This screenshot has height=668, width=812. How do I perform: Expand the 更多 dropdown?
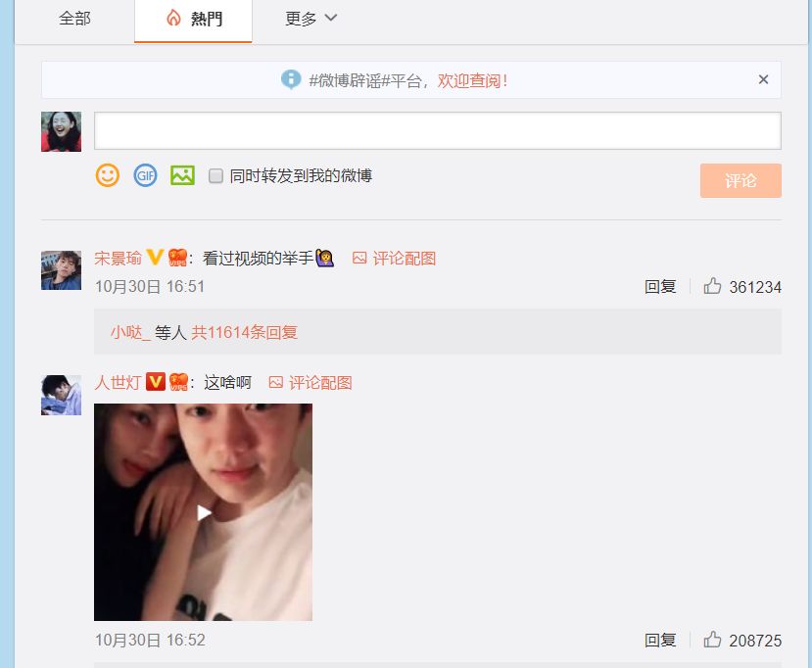[310, 19]
